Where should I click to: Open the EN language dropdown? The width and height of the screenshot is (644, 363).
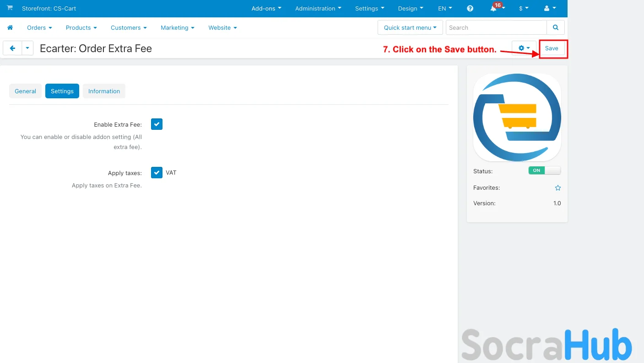point(445,9)
